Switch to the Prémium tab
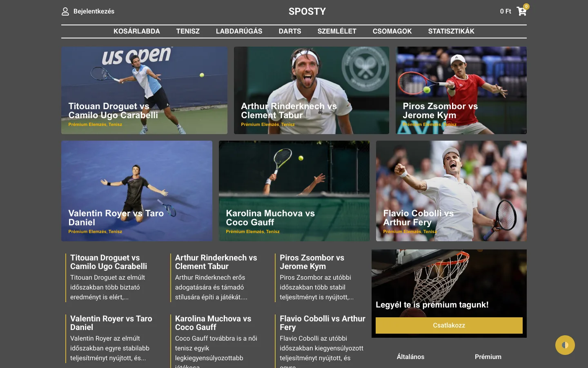588x368 pixels. coord(488,357)
